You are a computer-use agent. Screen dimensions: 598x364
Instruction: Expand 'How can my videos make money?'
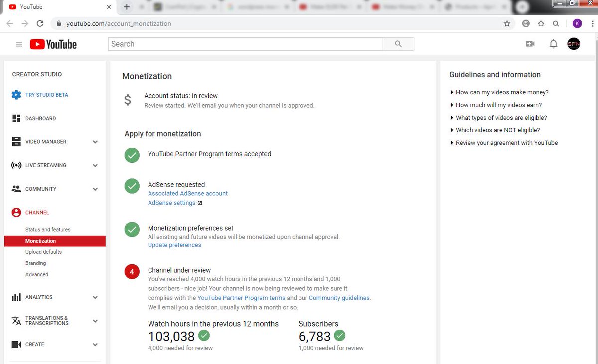pyautogui.click(x=499, y=92)
